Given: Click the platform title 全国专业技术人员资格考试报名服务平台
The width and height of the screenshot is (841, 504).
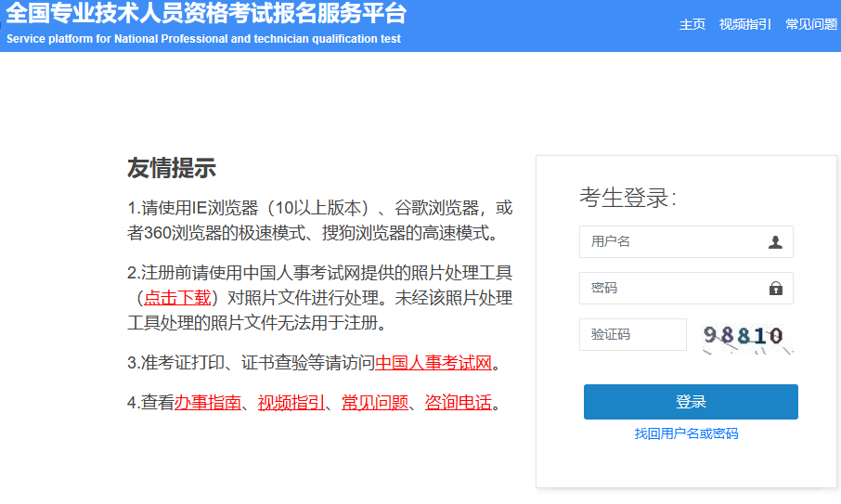Looking at the screenshot, I should tap(206, 14).
